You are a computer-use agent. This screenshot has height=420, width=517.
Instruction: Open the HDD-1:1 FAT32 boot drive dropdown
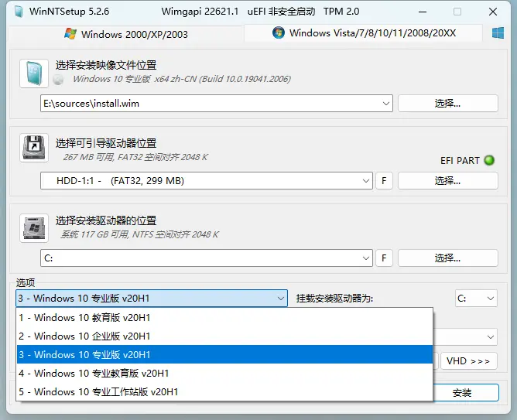[365, 181]
